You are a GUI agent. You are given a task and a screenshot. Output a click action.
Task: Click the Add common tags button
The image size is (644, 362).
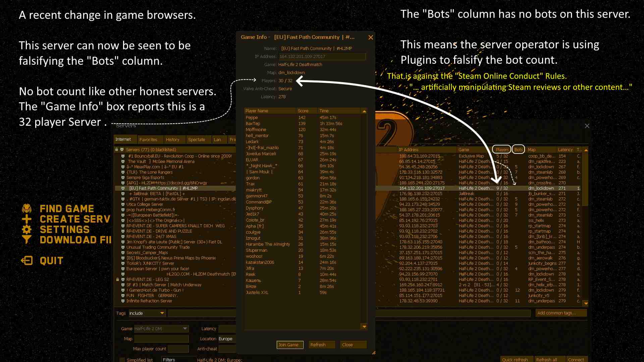click(x=561, y=313)
